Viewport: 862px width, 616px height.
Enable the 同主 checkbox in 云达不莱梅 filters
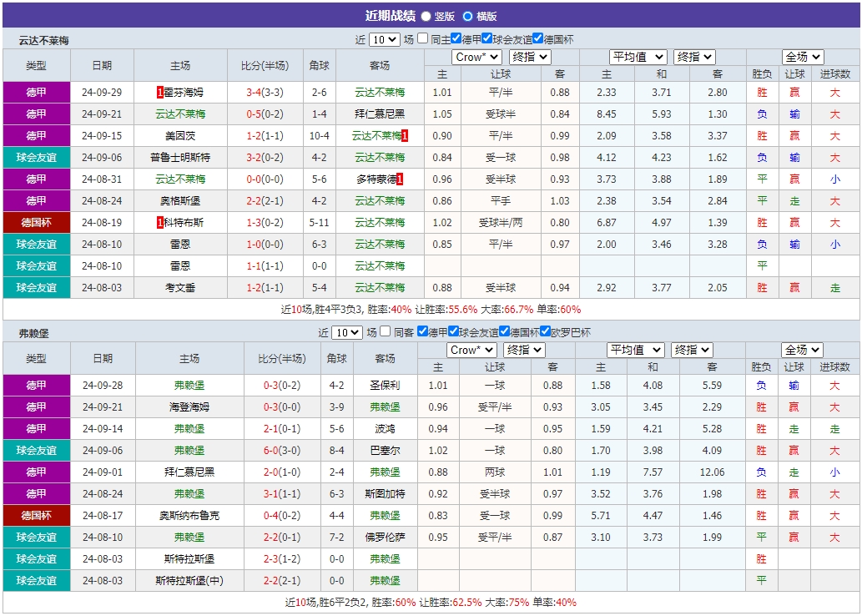[x=421, y=40]
